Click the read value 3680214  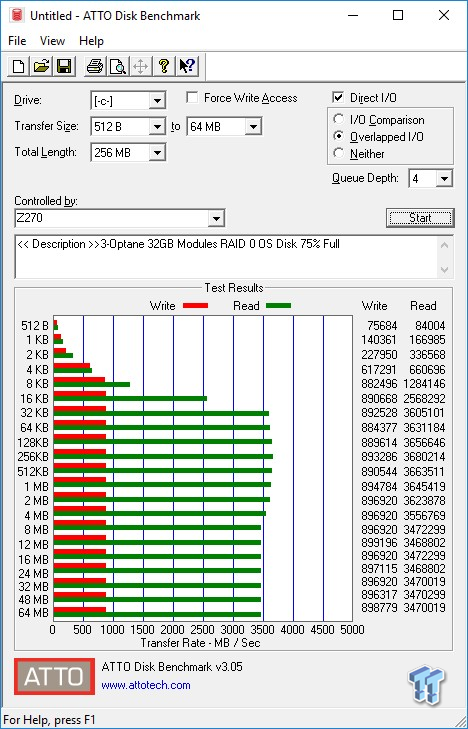424,457
